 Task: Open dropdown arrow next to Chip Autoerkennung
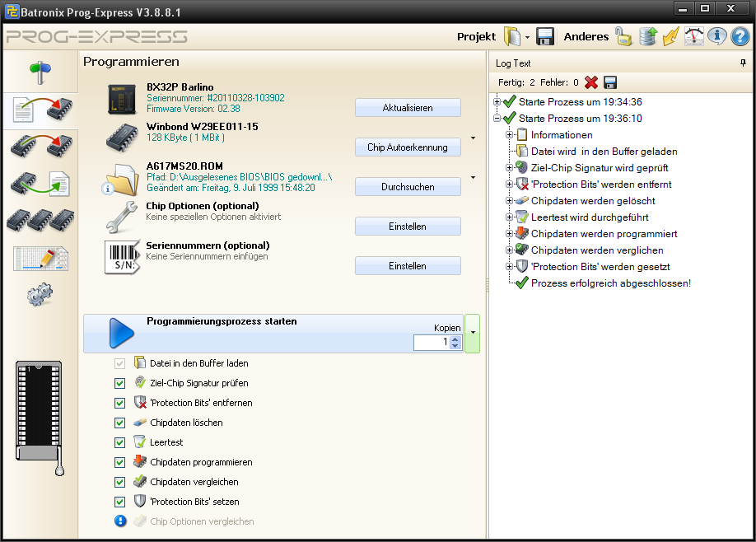click(x=473, y=138)
